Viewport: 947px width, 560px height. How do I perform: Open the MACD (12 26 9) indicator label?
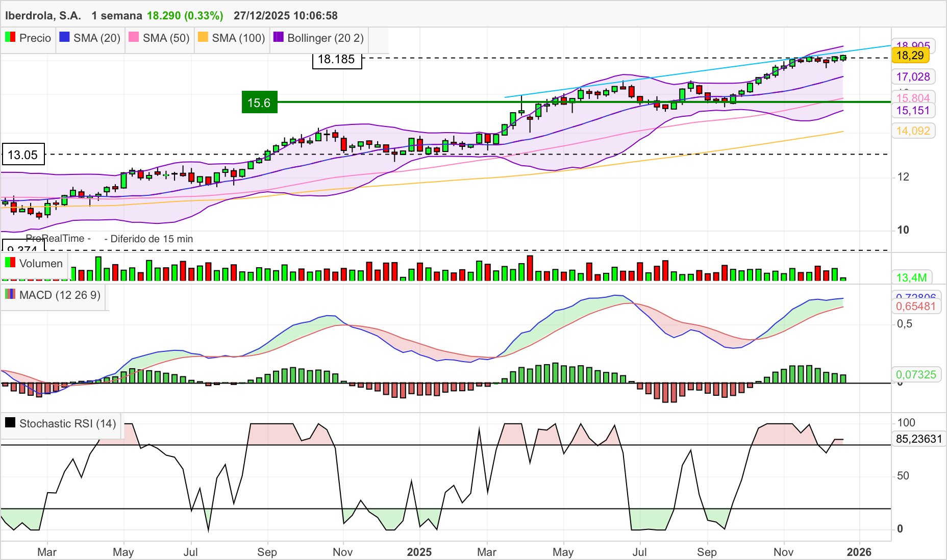click(x=60, y=295)
